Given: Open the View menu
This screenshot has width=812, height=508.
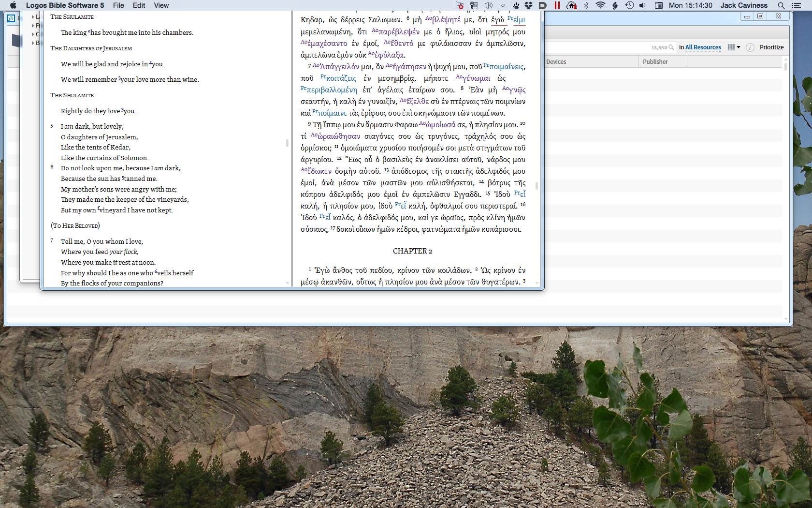Looking at the screenshot, I should [x=161, y=5].
